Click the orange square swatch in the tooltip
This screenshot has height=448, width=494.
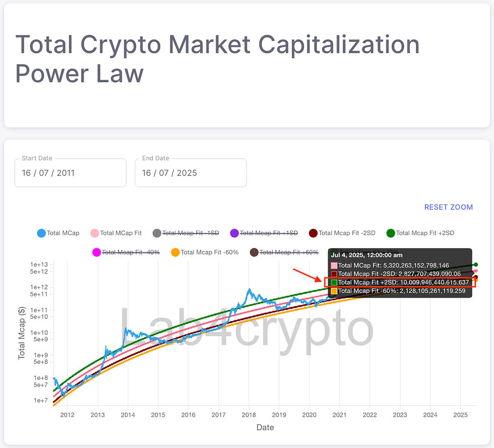tap(334, 291)
